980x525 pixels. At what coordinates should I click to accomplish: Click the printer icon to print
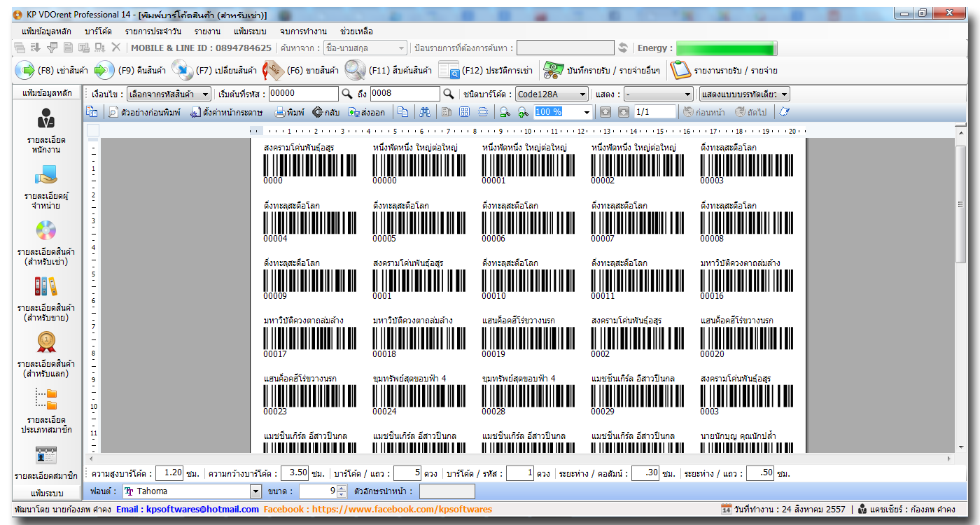pos(279,112)
